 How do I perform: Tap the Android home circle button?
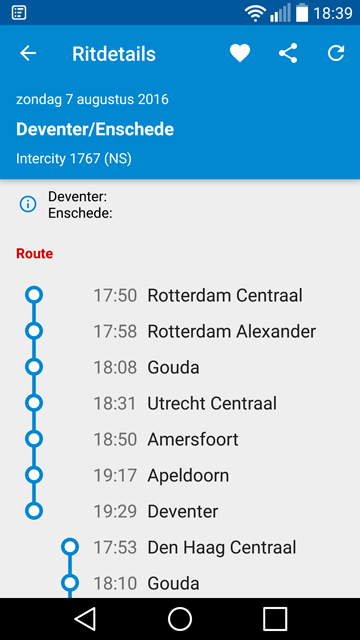[x=180, y=619]
